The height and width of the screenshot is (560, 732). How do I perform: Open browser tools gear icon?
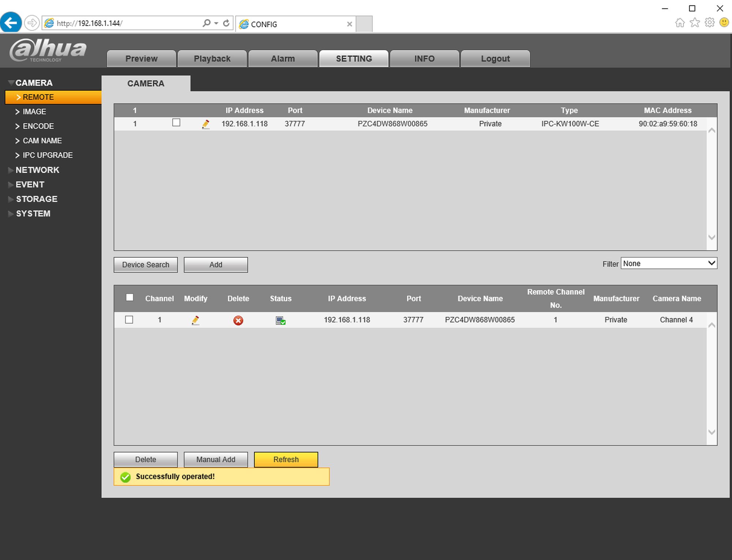tap(709, 23)
